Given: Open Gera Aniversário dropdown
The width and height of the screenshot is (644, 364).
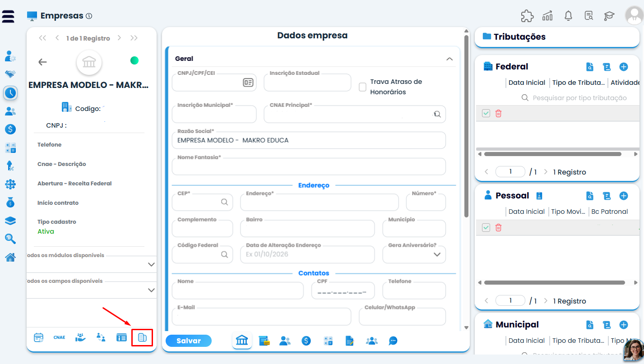Looking at the screenshot, I should (414, 254).
